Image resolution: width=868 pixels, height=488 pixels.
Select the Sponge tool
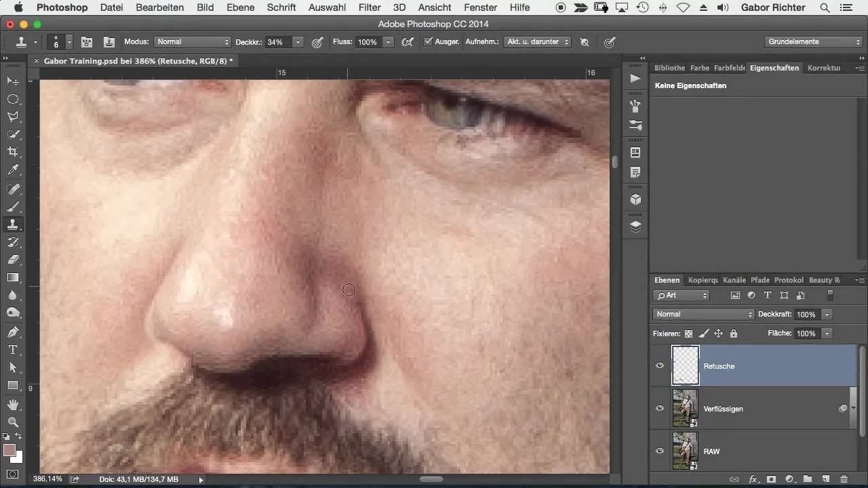13,312
